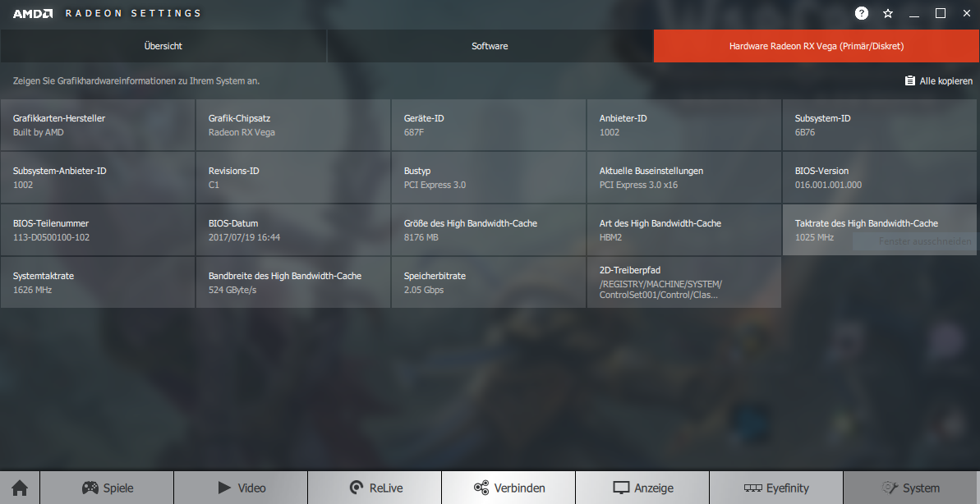Image resolution: width=980 pixels, height=504 pixels.
Task: Open the Anzeige display section
Action: 642,488
